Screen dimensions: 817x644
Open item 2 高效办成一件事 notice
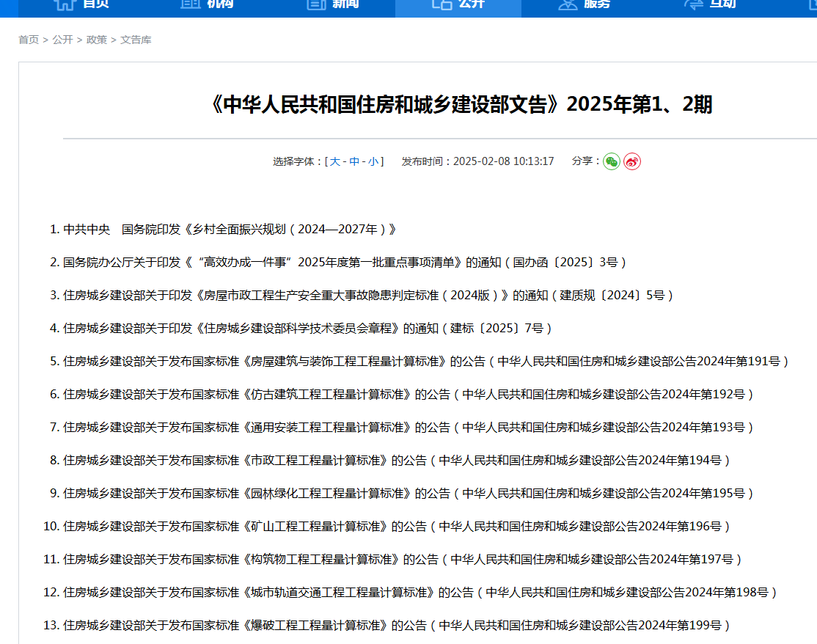coord(345,262)
